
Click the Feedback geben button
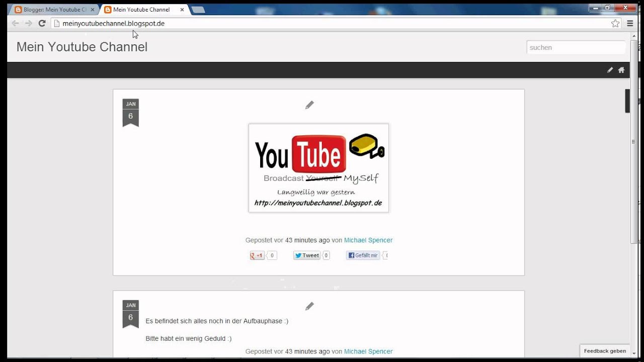coord(605,351)
